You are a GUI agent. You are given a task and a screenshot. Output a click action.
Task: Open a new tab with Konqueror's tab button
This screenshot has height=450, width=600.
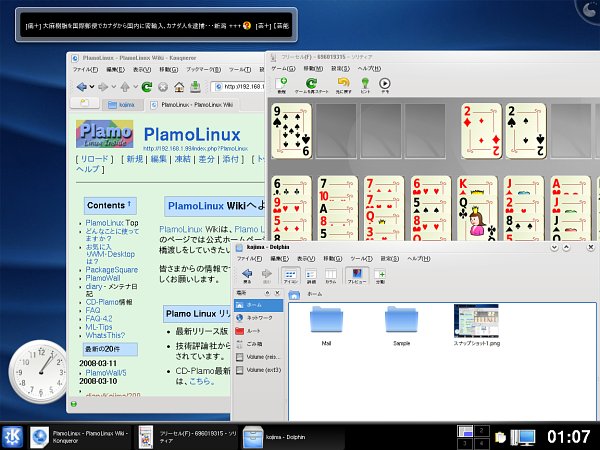pyautogui.click(x=84, y=103)
